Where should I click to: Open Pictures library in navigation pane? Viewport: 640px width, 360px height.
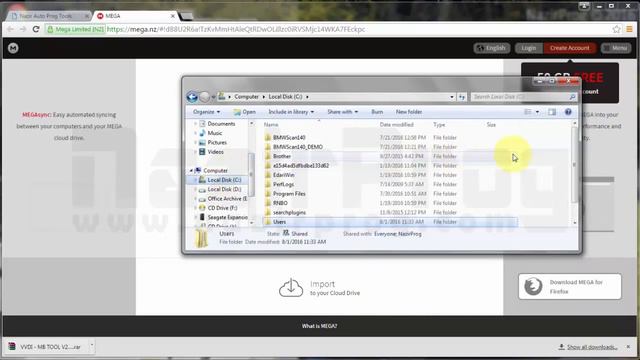[x=217, y=142]
